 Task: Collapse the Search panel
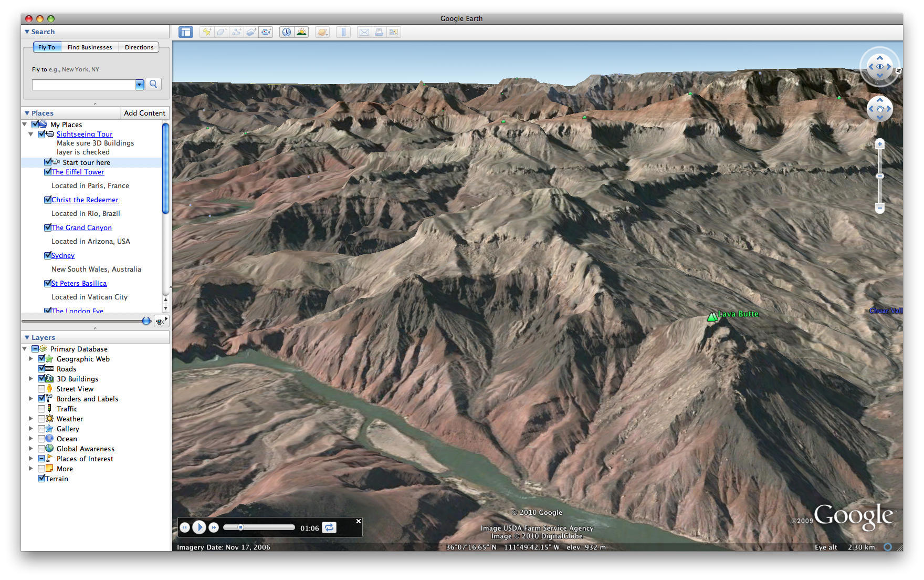click(x=27, y=32)
